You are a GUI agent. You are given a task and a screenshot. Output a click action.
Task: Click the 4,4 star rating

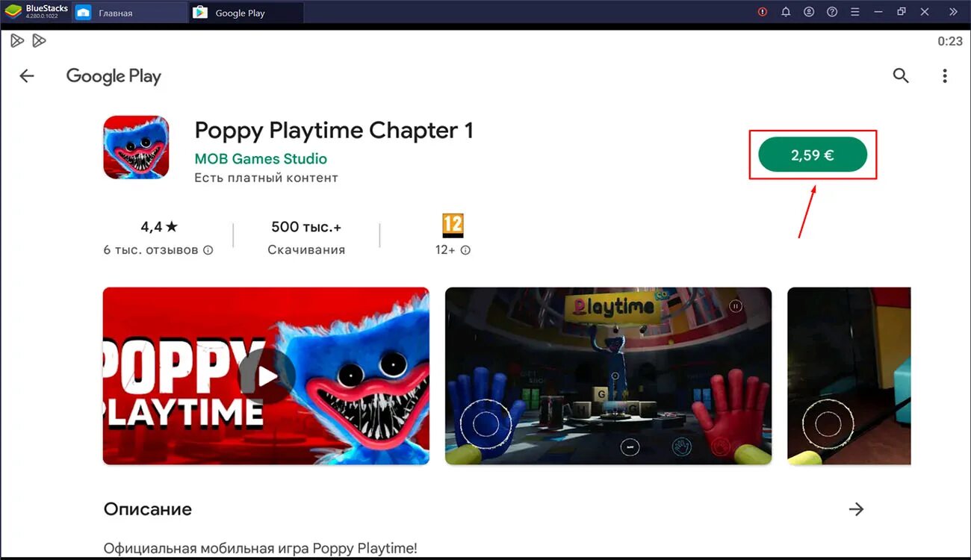pos(159,227)
